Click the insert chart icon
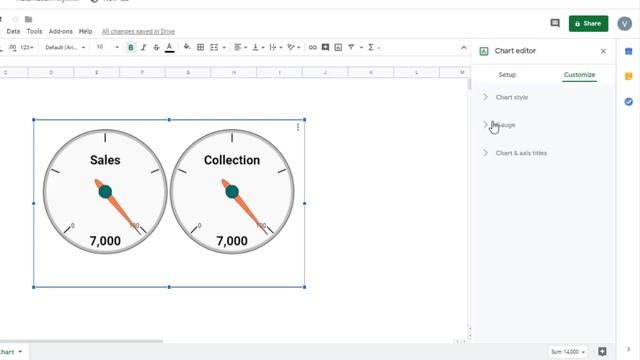640x360 pixels. (338, 47)
